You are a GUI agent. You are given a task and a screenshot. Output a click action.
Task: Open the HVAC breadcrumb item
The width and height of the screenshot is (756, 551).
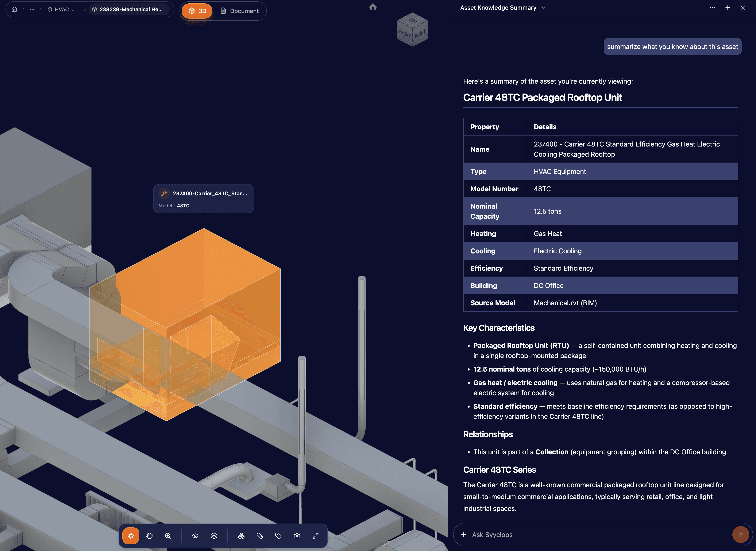61,9
